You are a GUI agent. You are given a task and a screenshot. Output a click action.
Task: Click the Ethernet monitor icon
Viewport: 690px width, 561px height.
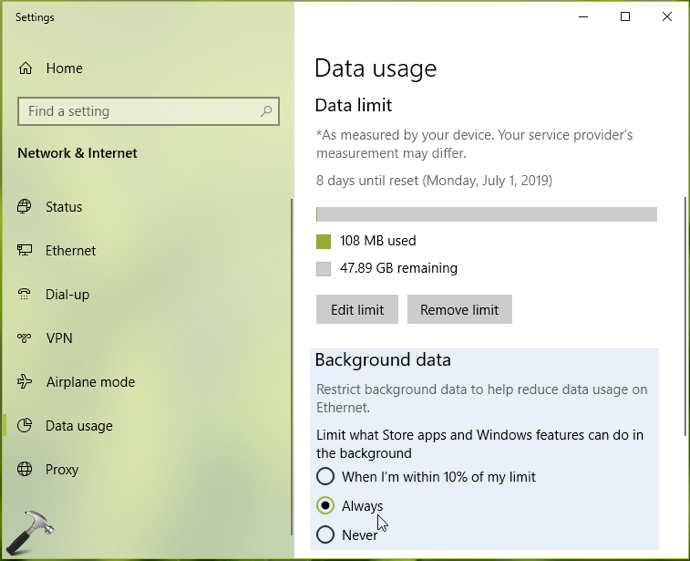pos(24,250)
